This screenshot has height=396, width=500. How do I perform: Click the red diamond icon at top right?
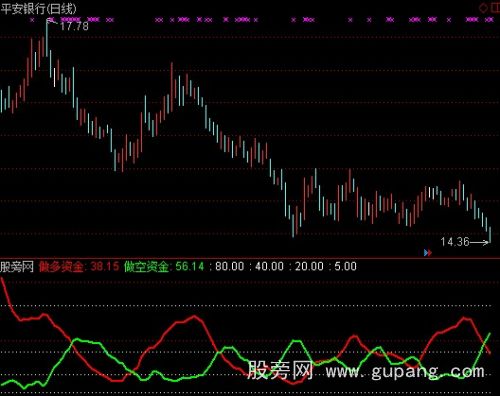point(483,7)
